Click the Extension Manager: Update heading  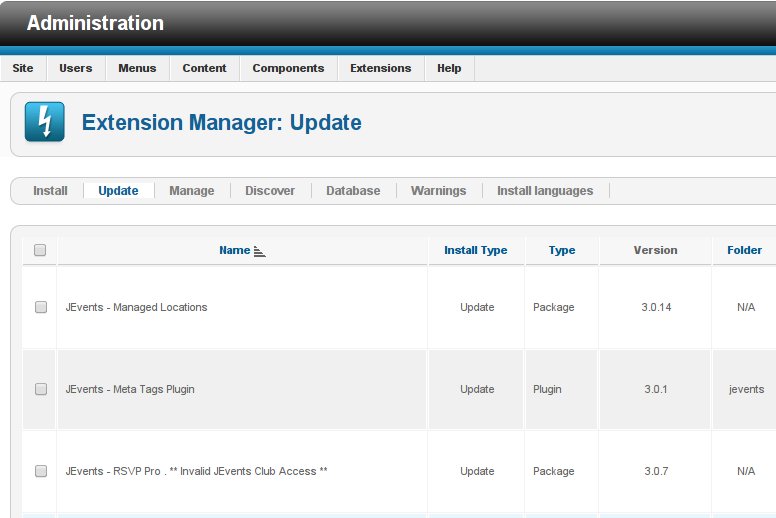tap(221, 122)
